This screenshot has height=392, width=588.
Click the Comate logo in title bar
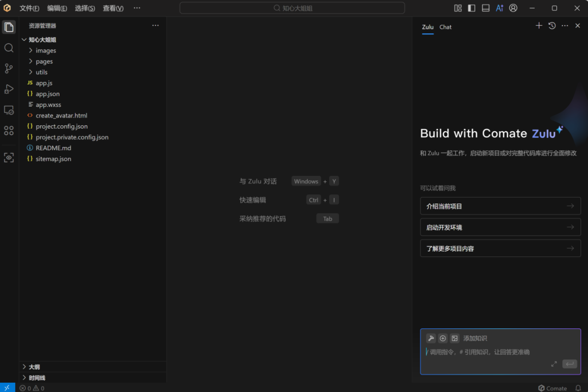(7, 8)
